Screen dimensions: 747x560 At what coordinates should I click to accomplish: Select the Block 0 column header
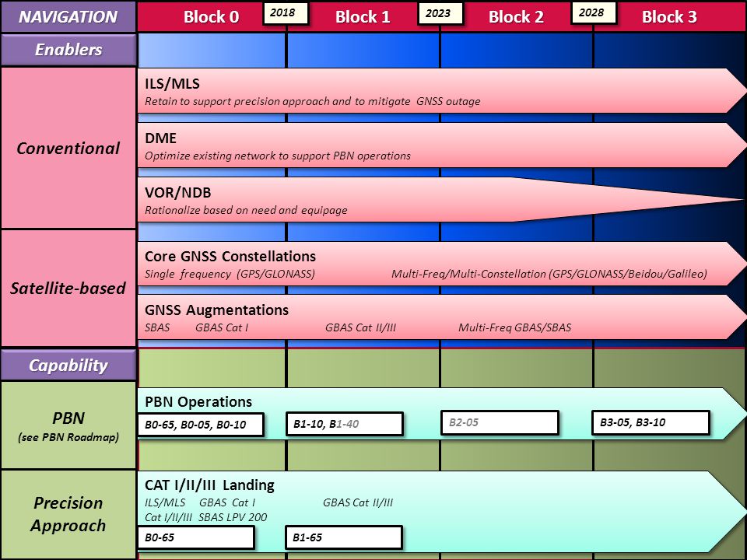211,17
